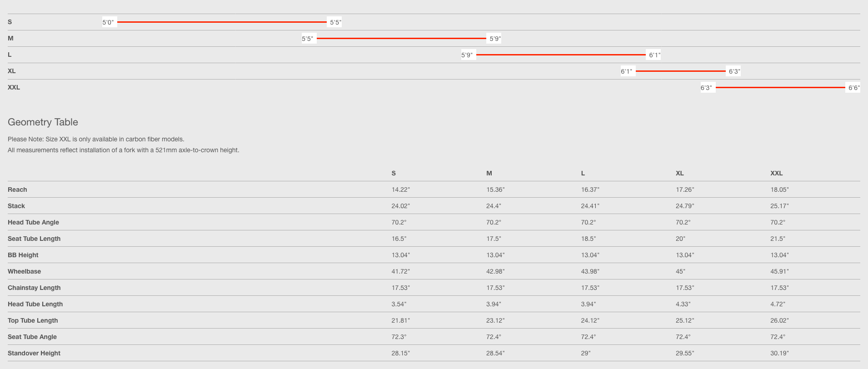Select the XXL column header in geometry table
The height and width of the screenshot is (369, 868).
click(776, 173)
